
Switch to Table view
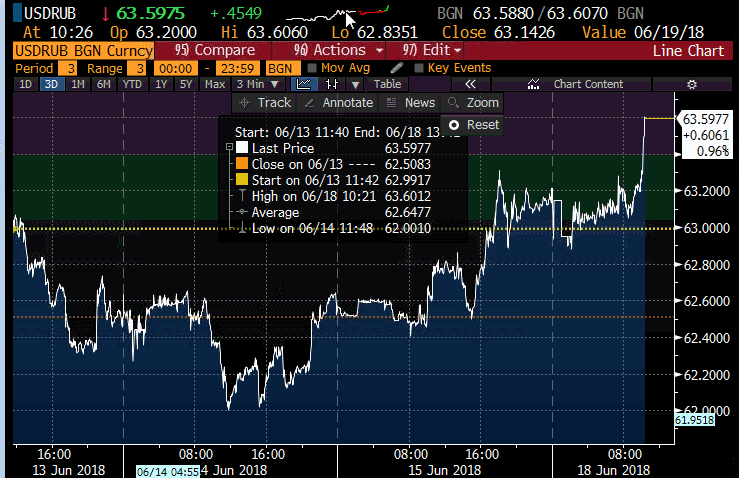point(387,84)
